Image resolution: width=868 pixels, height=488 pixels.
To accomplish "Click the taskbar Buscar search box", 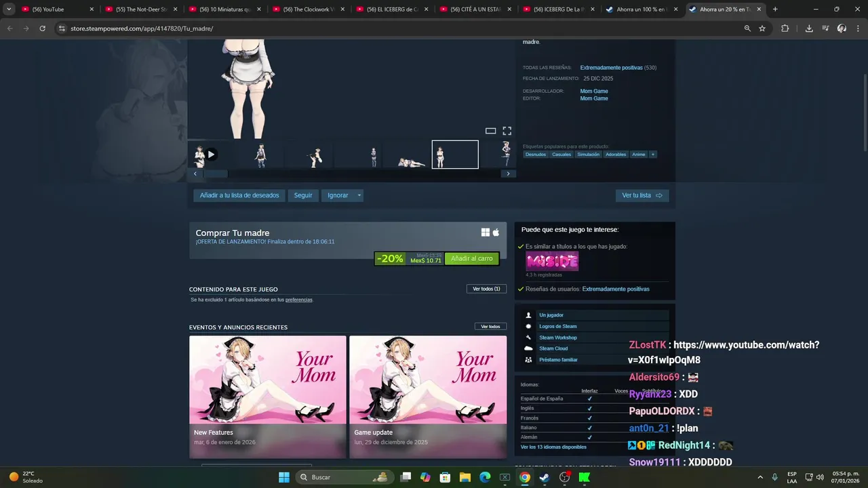I will tap(344, 477).
